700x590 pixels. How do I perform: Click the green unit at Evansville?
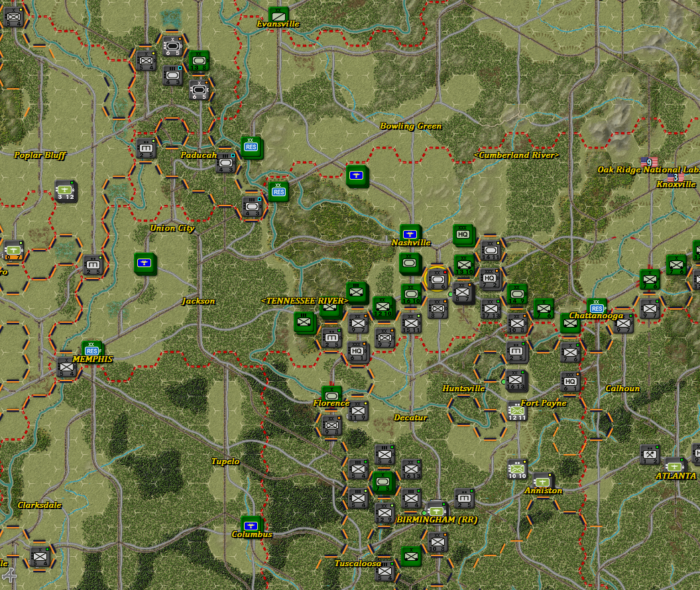[278, 15]
